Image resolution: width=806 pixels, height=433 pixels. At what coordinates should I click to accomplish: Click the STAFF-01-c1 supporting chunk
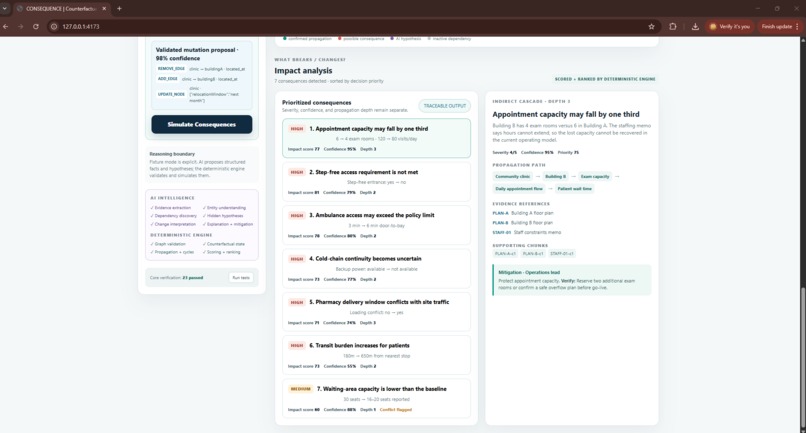[x=561, y=254]
